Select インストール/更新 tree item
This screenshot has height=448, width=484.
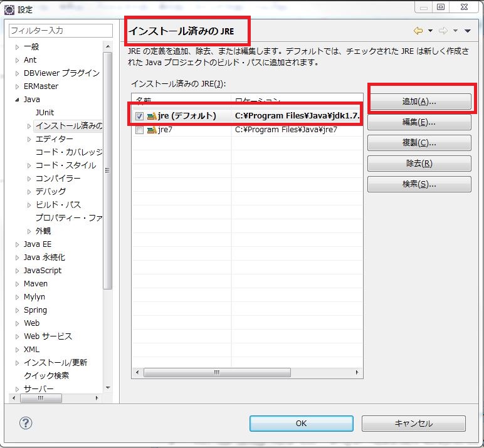coord(55,363)
